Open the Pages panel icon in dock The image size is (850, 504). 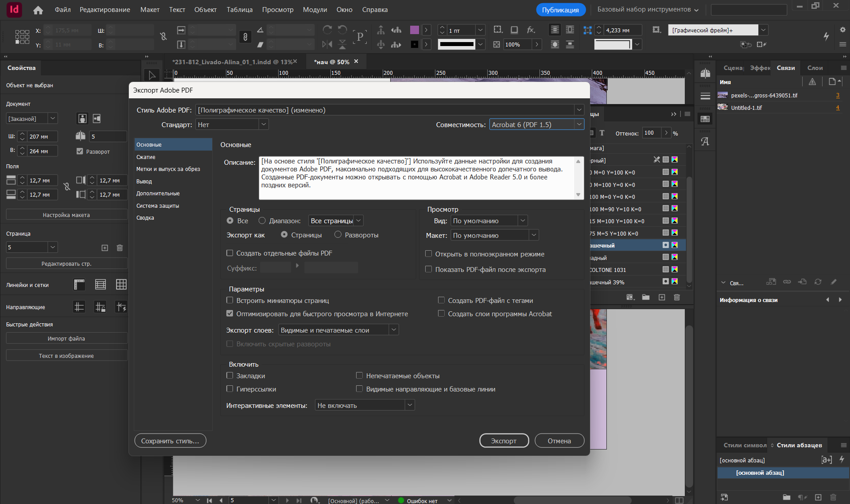[x=705, y=74]
